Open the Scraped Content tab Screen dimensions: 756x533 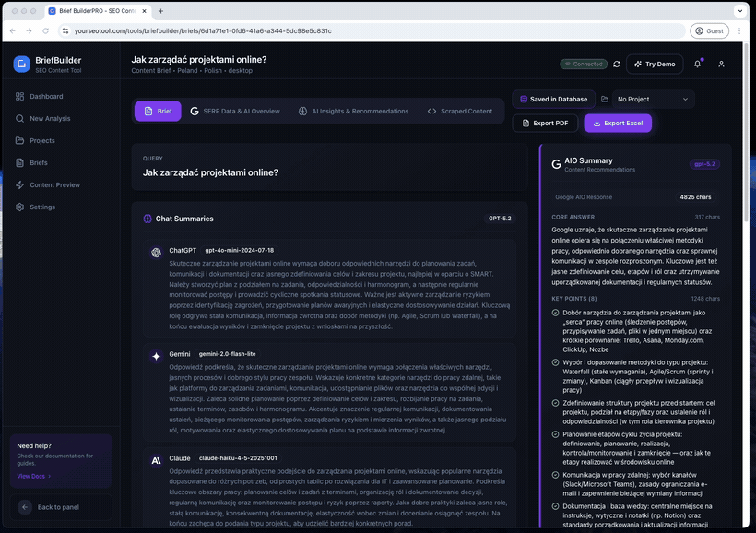(x=459, y=111)
